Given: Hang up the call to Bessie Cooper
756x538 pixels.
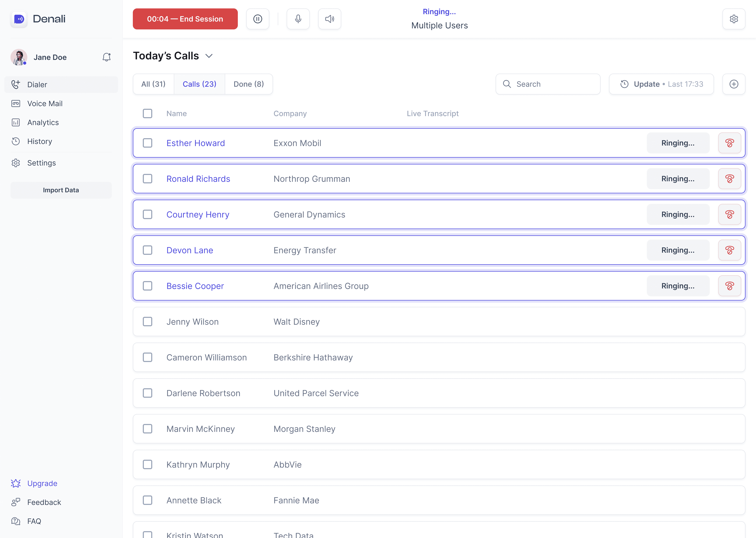Looking at the screenshot, I should 729,286.
